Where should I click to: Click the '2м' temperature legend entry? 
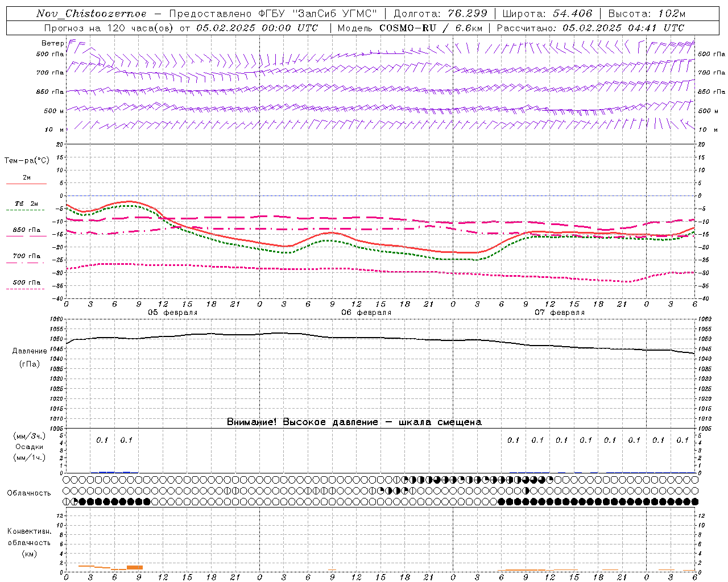pos(27,177)
